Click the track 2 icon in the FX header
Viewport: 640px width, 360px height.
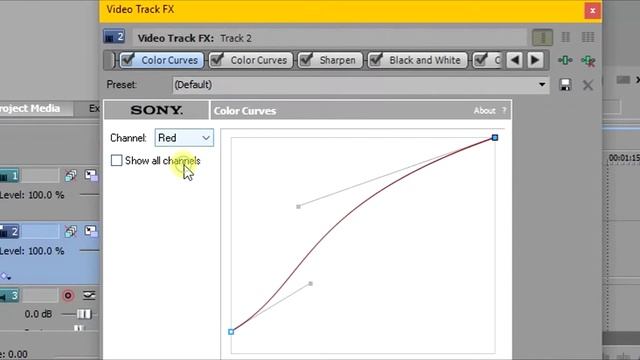[114, 37]
